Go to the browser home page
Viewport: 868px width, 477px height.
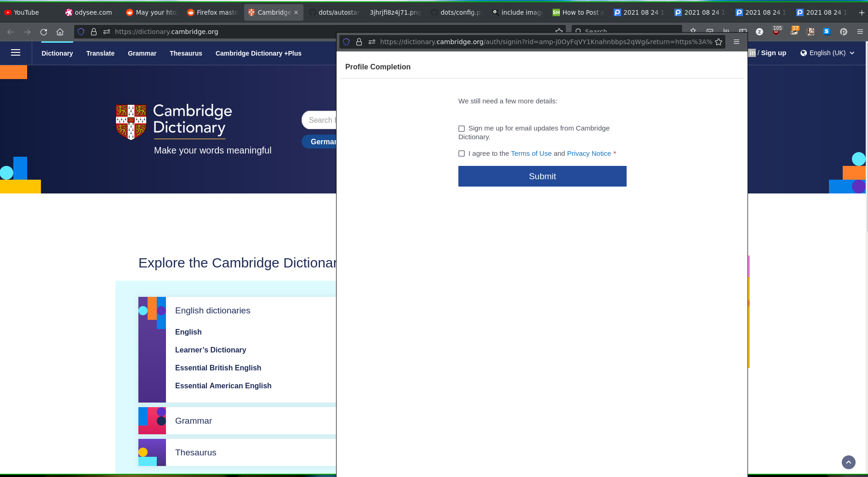[60, 32]
